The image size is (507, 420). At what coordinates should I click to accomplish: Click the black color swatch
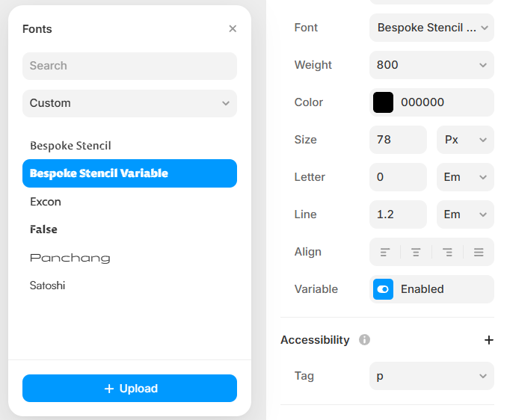tap(384, 102)
